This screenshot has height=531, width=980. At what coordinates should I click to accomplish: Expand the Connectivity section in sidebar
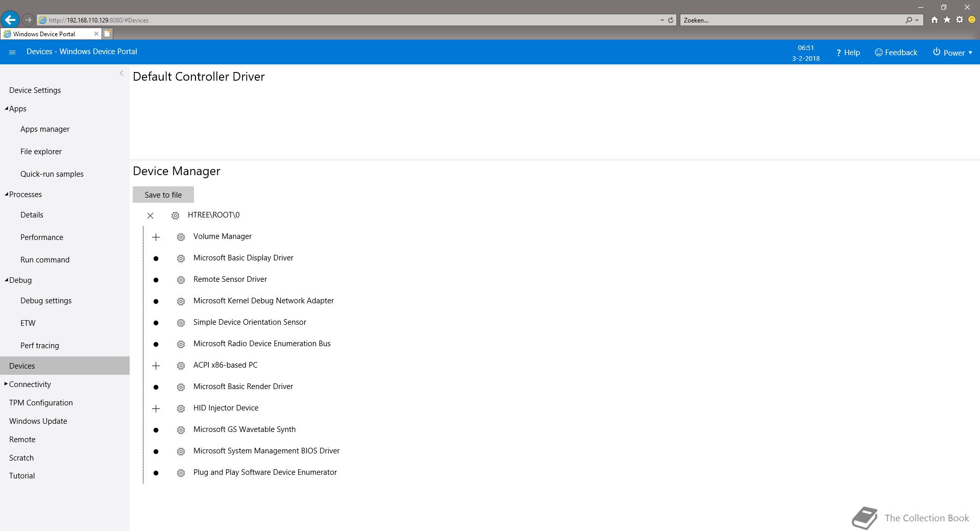click(6, 384)
